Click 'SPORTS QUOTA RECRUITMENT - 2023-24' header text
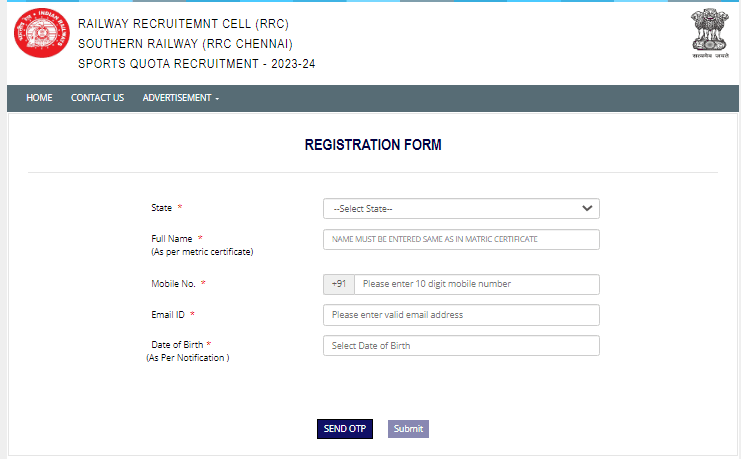The image size is (741, 459). (197, 64)
